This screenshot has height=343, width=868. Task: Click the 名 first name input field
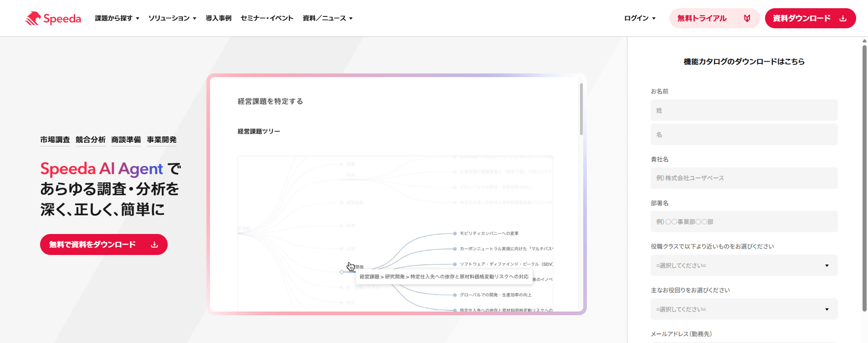coord(744,135)
